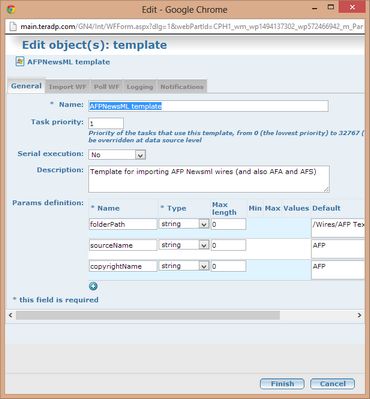Open the Type dropdown for copyrightName
This screenshot has width=370, height=399.
[184, 266]
